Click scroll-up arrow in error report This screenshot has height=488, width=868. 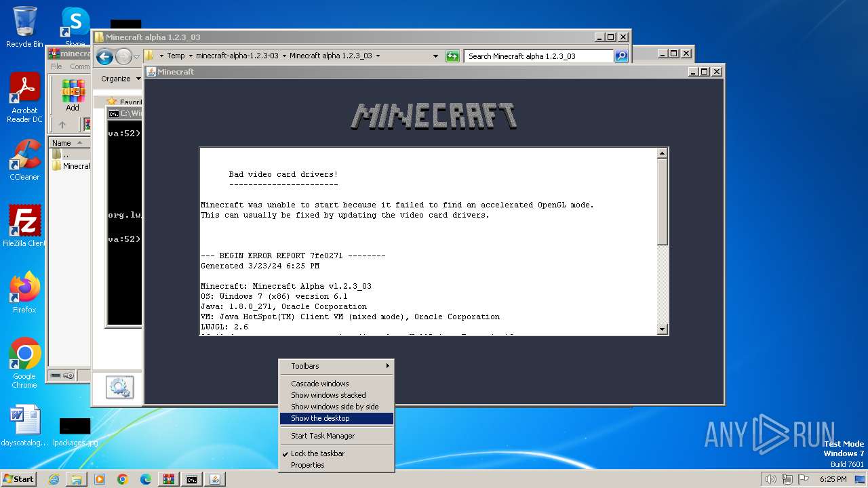663,154
